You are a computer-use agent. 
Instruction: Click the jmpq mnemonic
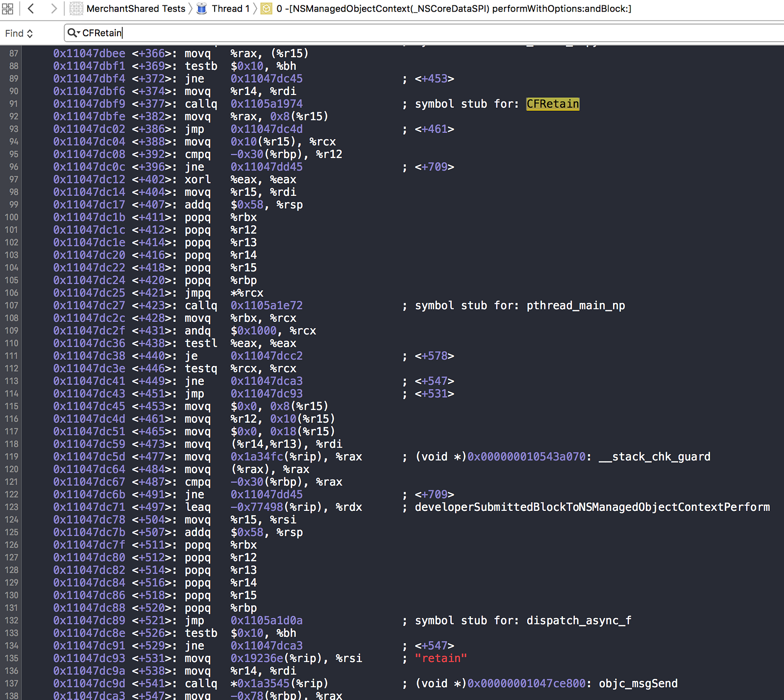[x=197, y=293]
